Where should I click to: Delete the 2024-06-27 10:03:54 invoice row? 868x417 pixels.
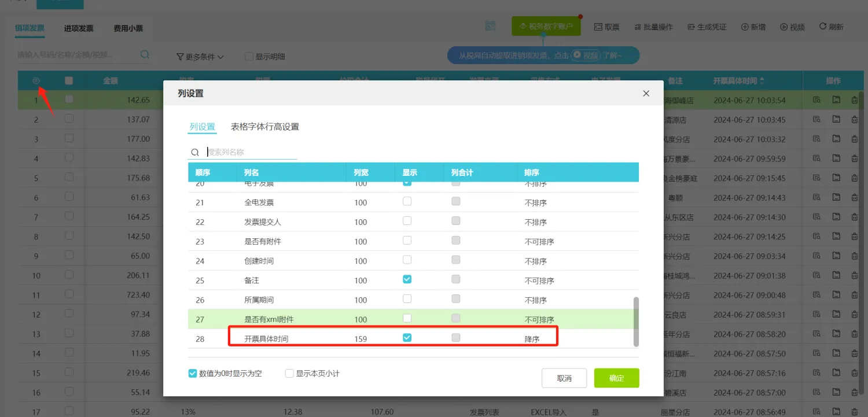(855, 100)
